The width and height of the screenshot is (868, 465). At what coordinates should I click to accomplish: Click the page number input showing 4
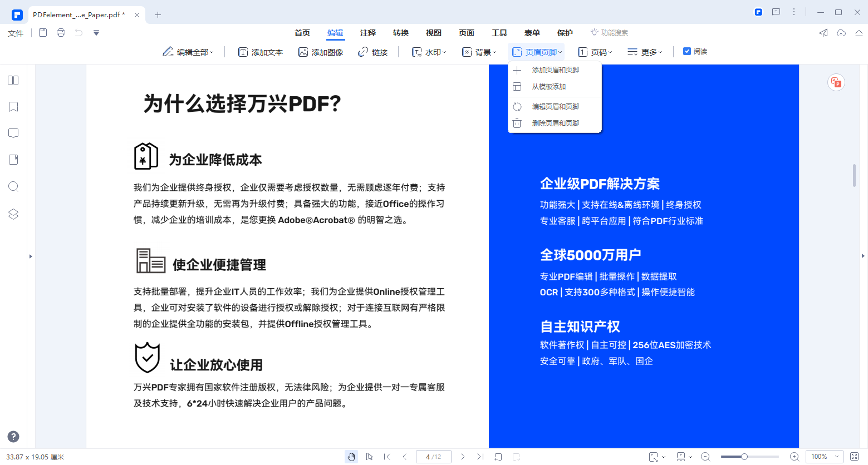(x=433, y=456)
